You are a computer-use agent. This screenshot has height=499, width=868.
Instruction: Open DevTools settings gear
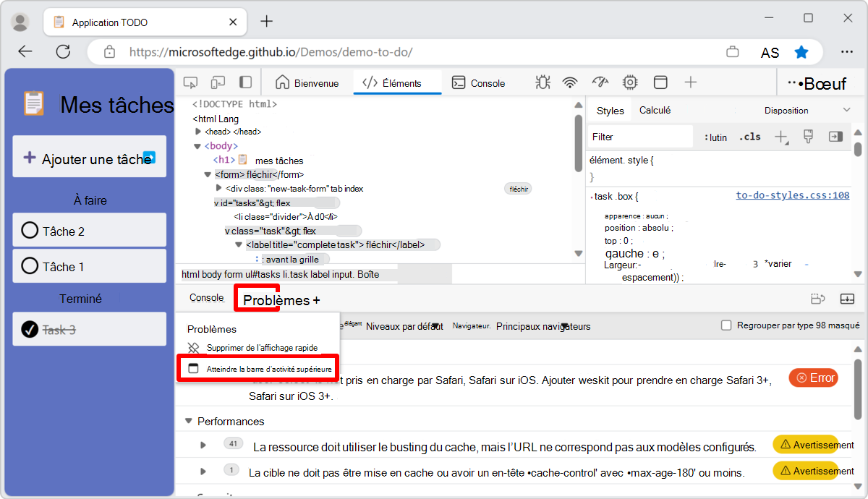(629, 82)
